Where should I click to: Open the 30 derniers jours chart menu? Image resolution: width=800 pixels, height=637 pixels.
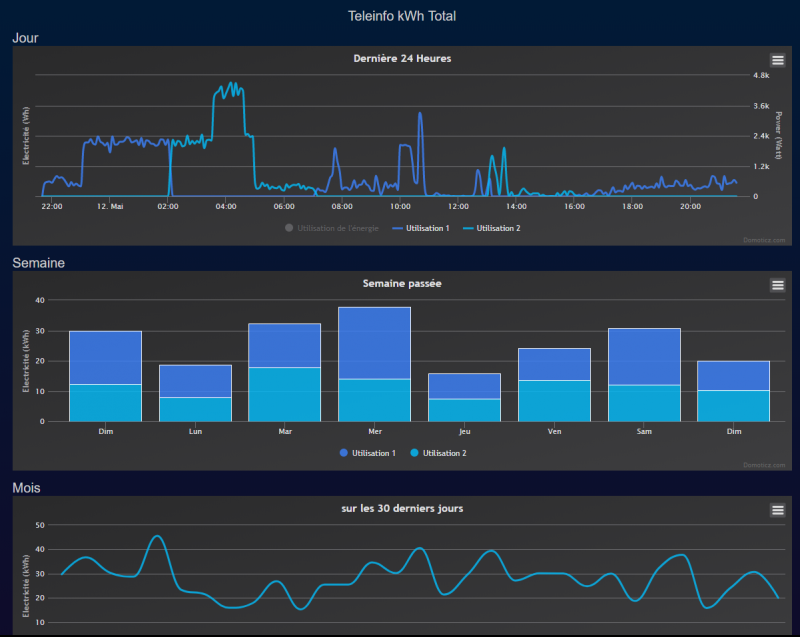tap(778, 510)
